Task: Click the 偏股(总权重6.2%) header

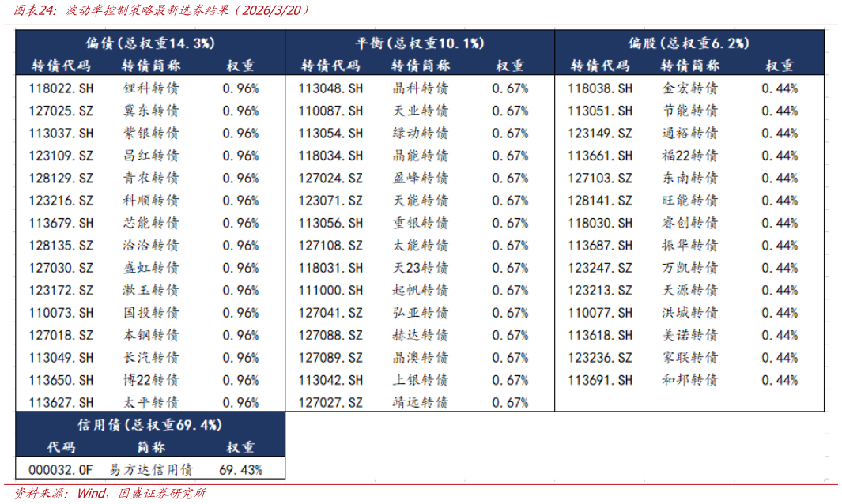Action: tap(689, 43)
